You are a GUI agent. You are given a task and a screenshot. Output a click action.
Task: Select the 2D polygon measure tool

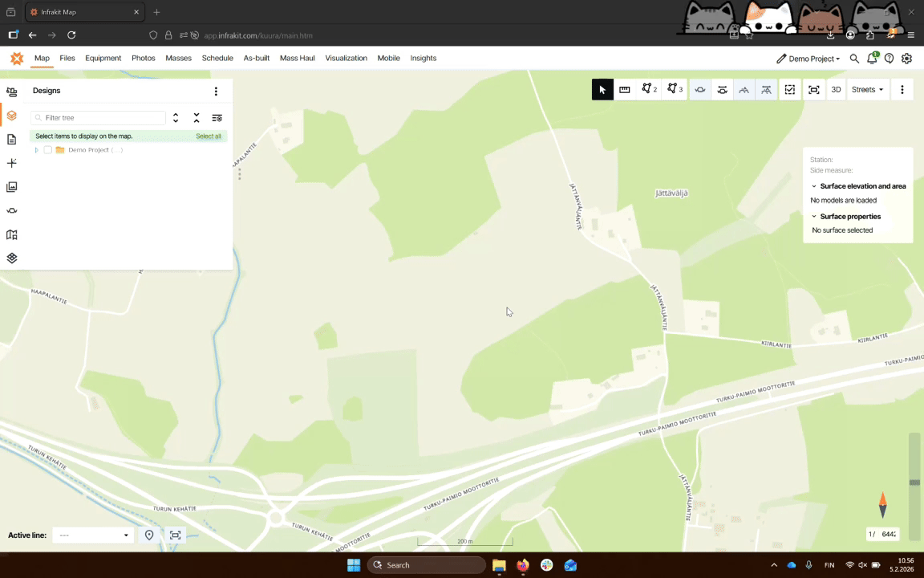point(650,90)
